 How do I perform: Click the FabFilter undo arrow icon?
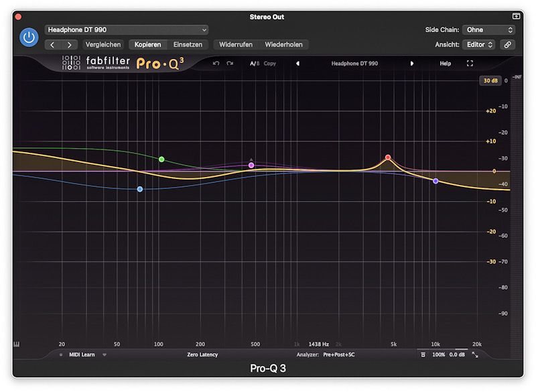pos(216,64)
